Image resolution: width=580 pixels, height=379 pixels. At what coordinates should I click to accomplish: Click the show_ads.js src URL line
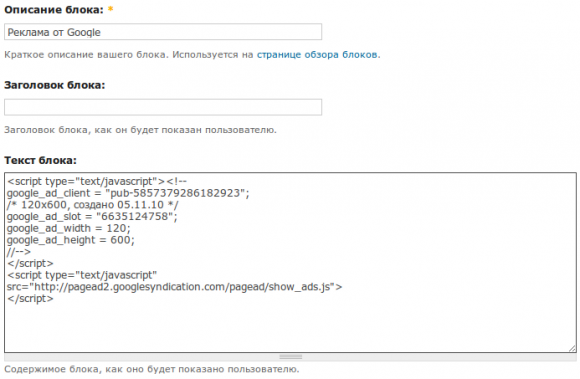pyautogui.click(x=174, y=287)
